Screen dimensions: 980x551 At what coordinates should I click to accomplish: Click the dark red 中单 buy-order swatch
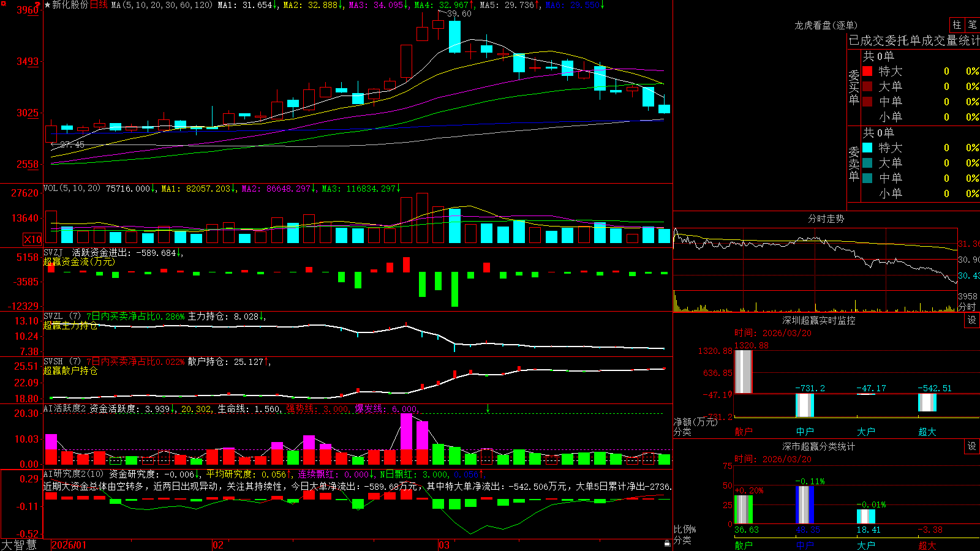[x=867, y=102]
